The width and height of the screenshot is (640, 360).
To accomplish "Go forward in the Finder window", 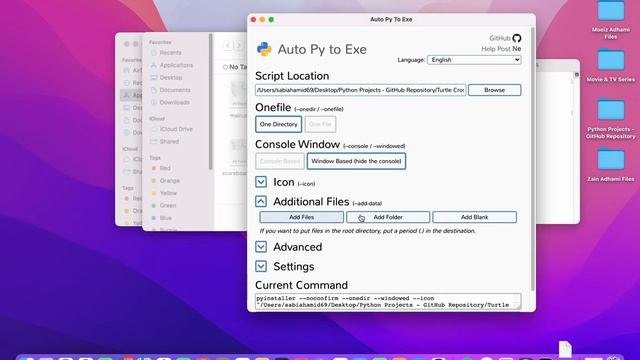I will click(239, 45).
